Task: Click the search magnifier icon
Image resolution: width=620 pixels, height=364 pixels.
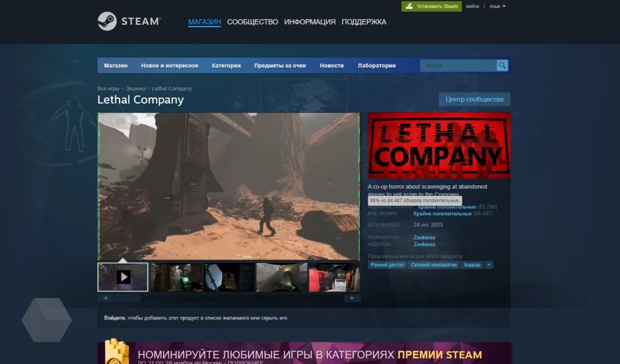Action: click(502, 65)
